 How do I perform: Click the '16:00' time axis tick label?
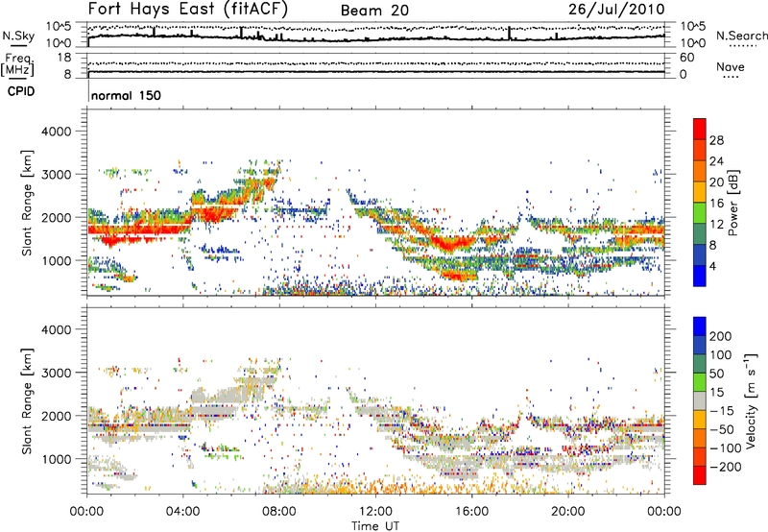[x=471, y=512]
